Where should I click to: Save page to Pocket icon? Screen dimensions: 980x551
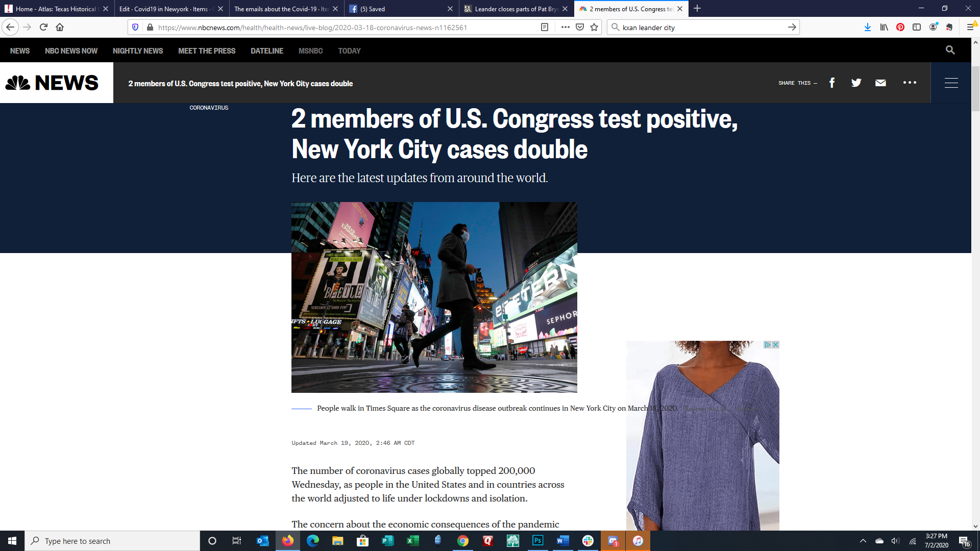[580, 28]
